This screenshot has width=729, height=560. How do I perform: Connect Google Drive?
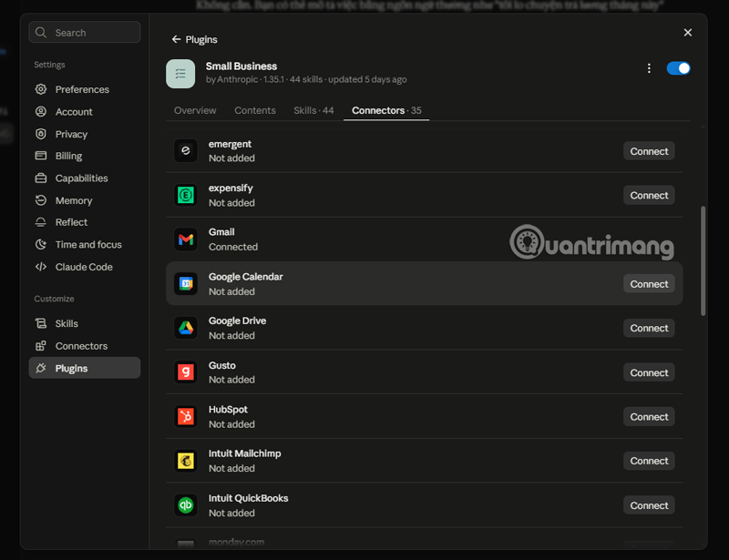click(x=649, y=328)
